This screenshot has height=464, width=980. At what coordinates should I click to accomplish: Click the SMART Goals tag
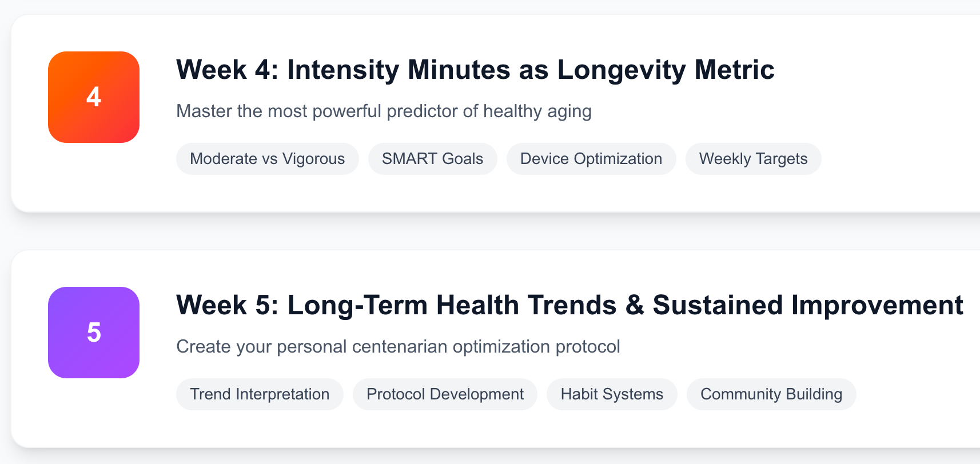click(x=432, y=159)
